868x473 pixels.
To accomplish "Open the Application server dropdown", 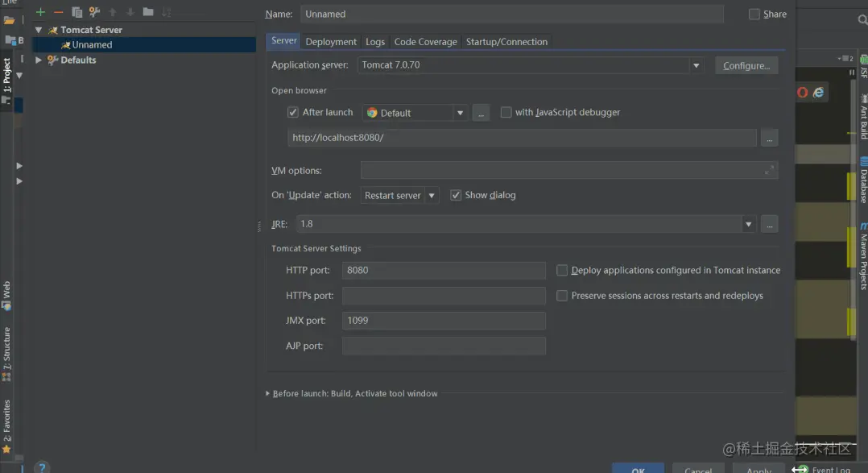I will point(696,65).
